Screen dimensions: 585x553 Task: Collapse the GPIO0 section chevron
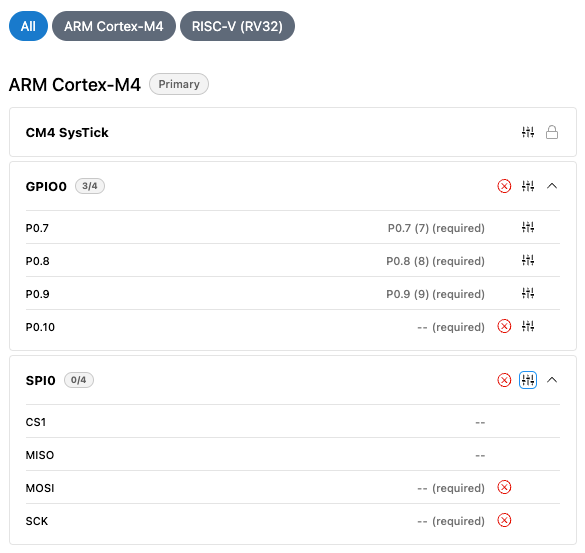552,186
